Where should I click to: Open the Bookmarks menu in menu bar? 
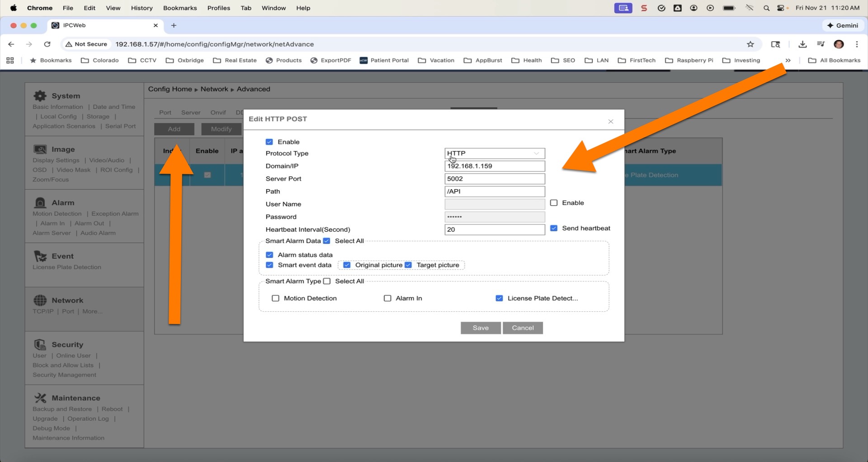tap(180, 8)
